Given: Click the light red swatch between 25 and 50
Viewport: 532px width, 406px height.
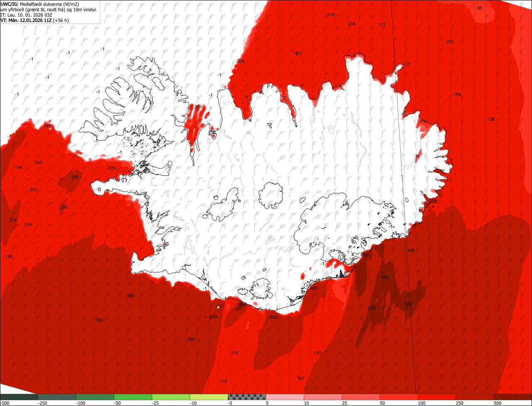Looking at the screenshot, I should [x=361, y=397].
